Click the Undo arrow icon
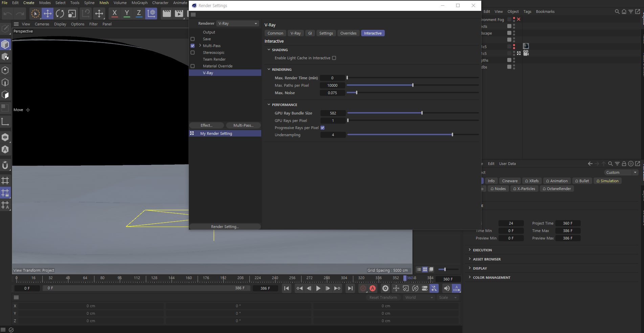 pyautogui.click(x=8, y=14)
